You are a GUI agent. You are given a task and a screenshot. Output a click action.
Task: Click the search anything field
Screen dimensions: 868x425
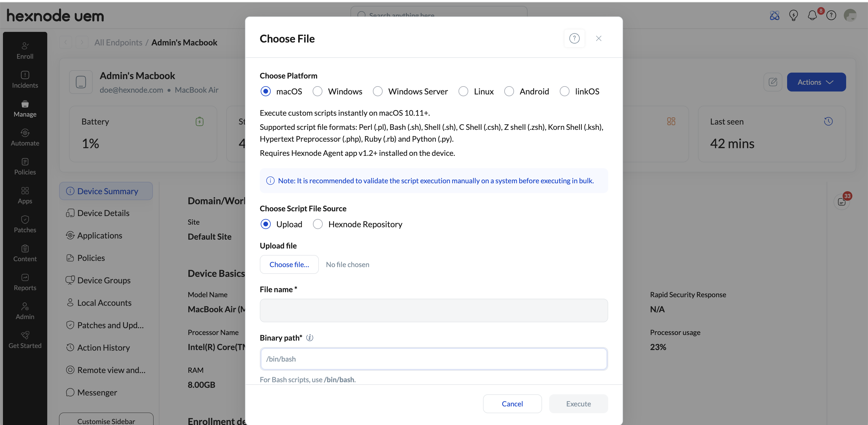click(x=439, y=15)
